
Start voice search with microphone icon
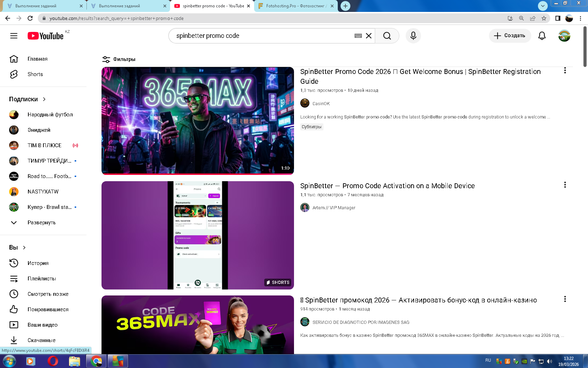pos(413,36)
